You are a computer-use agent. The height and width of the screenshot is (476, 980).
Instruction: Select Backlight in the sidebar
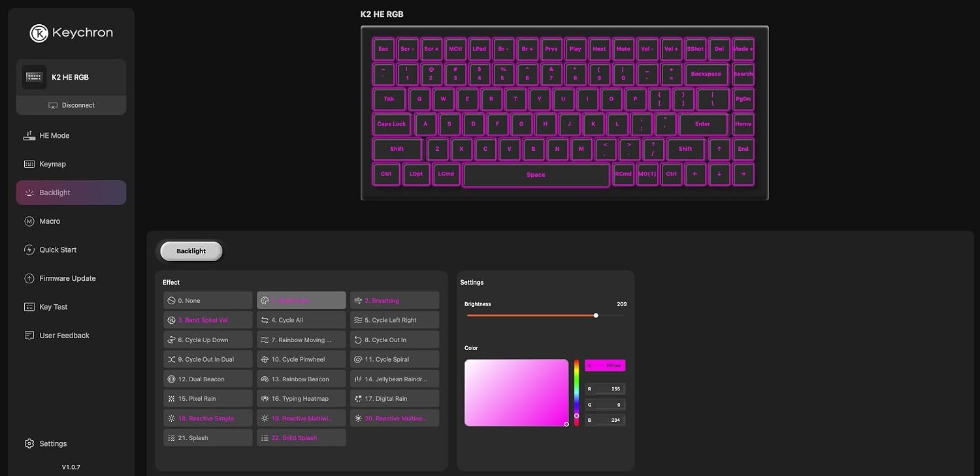point(71,193)
